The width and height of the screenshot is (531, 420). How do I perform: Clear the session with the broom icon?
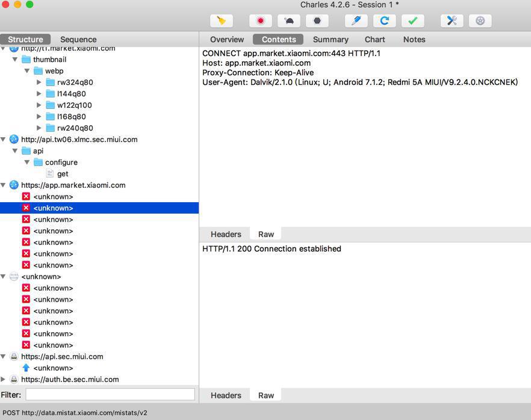[x=222, y=21]
